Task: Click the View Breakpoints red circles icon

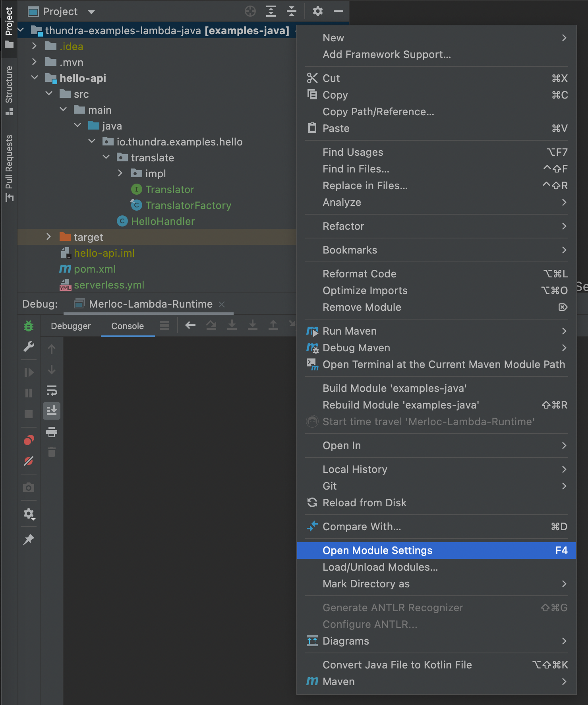Action: (x=29, y=440)
